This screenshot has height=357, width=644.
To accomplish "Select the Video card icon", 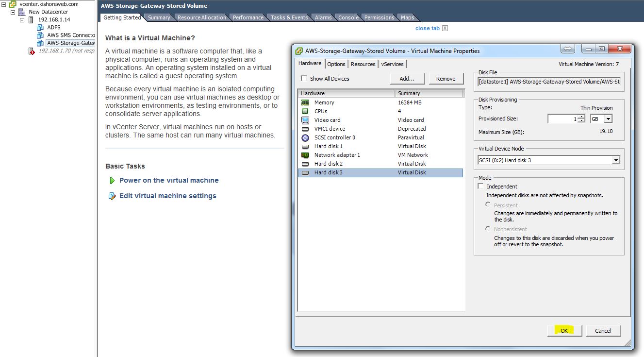I will (305, 120).
